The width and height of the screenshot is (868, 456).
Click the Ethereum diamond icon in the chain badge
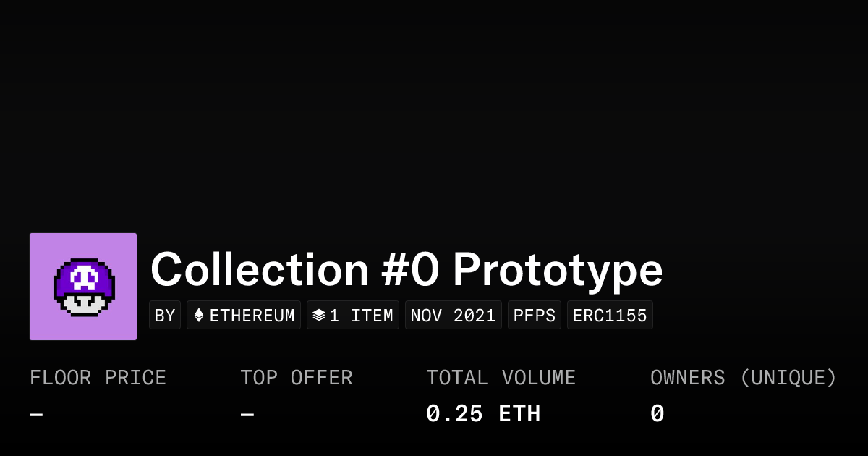(198, 314)
